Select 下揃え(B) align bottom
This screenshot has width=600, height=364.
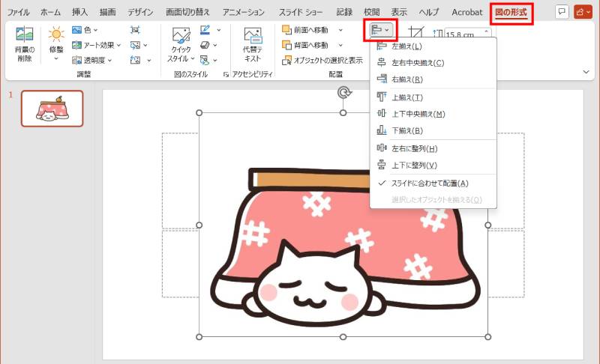tap(433, 130)
